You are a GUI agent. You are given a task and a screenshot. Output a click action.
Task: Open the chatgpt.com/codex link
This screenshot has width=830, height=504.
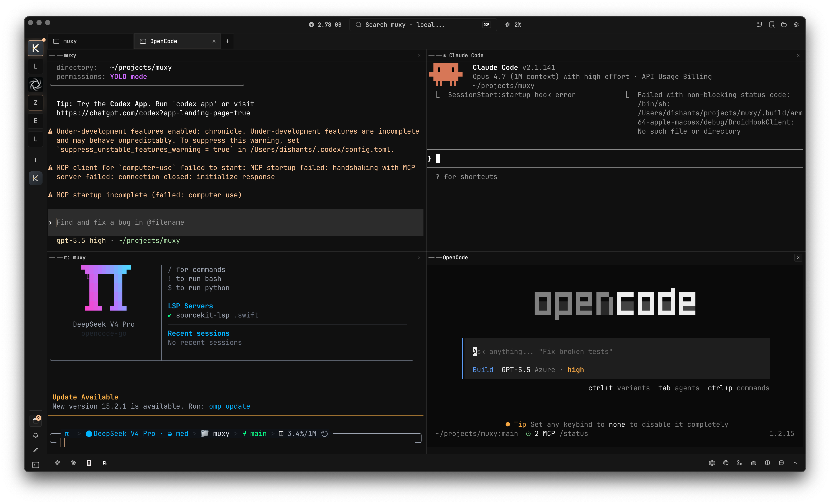(x=153, y=113)
